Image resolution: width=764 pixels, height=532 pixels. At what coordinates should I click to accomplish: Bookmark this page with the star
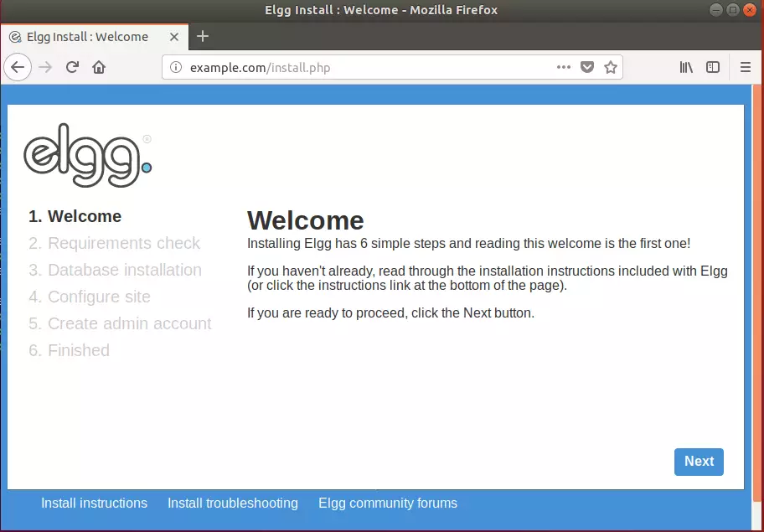tap(611, 67)
